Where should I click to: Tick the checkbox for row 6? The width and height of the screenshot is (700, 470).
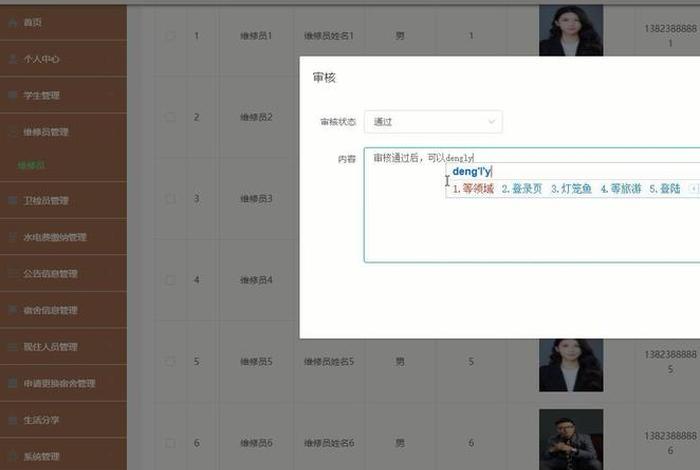pos(170,443)
